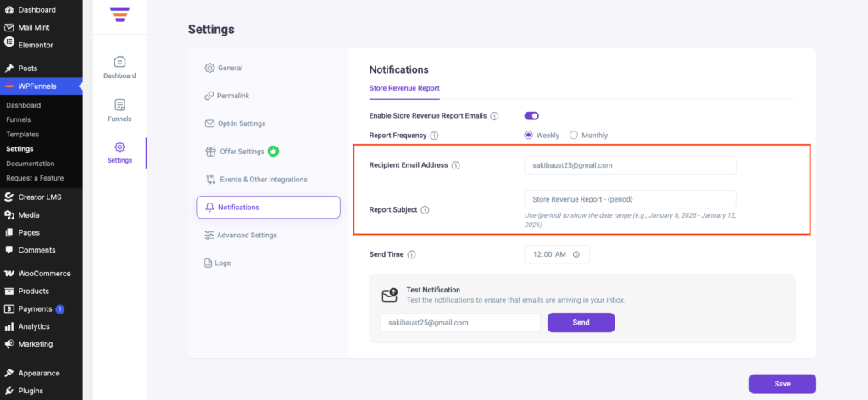Open Documentation under WPFunnels submenu
Viewport: 868px width, 400px height.
(x=31, y=164)
